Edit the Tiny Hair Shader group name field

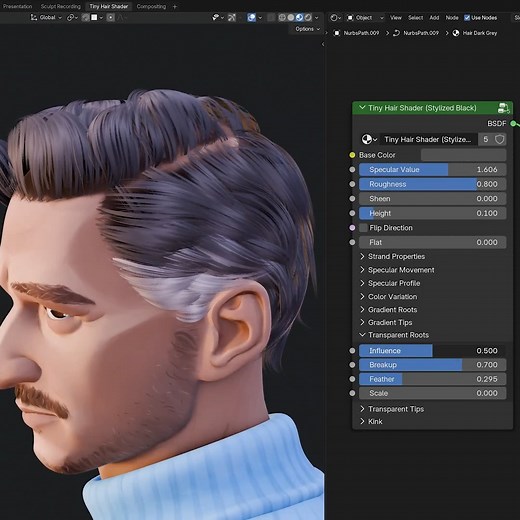[x=428, y=139]
